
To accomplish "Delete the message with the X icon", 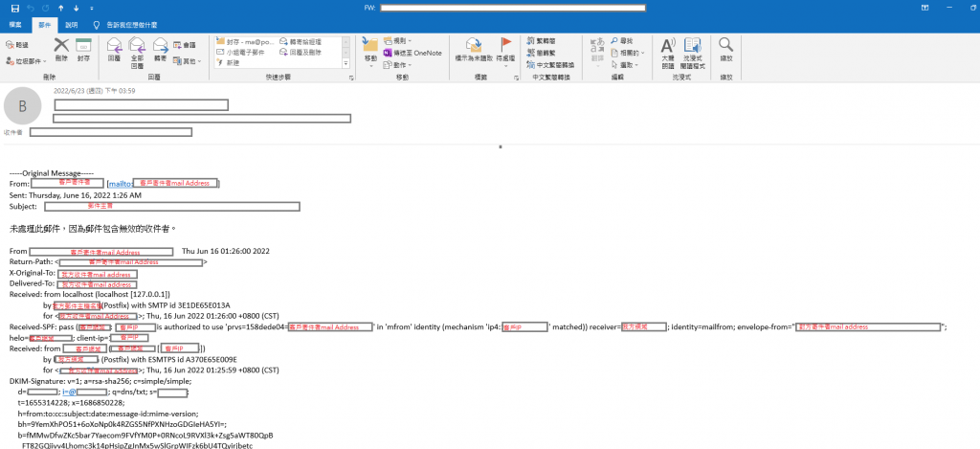I will click(60, 50).
